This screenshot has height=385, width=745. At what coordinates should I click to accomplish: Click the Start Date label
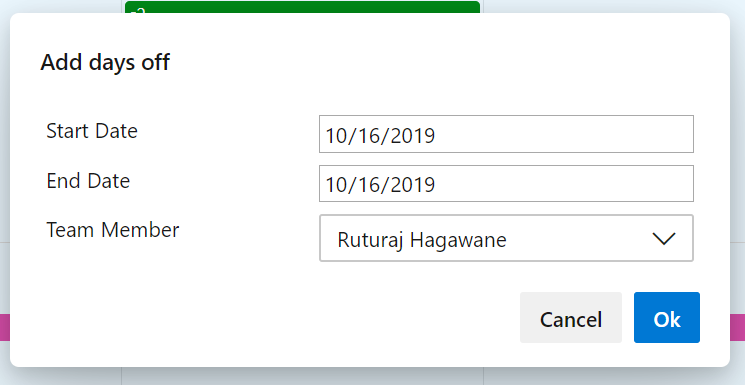(x=92, y=131)
